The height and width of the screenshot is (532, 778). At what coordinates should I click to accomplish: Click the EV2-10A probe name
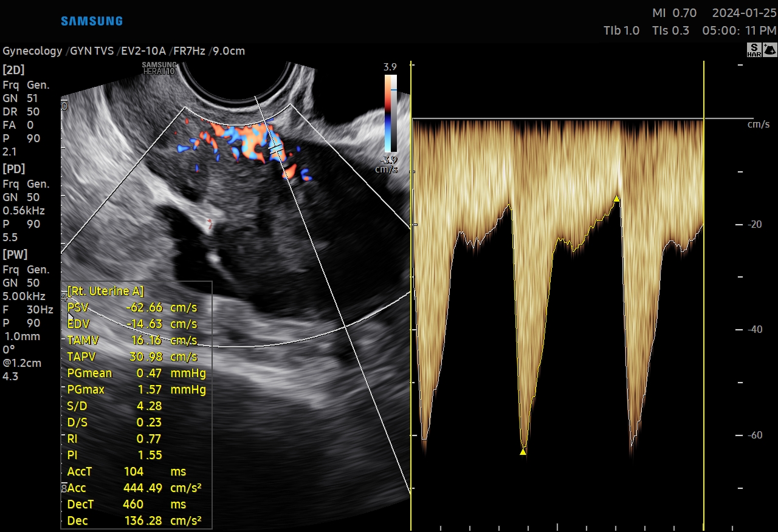pos(143,51)
